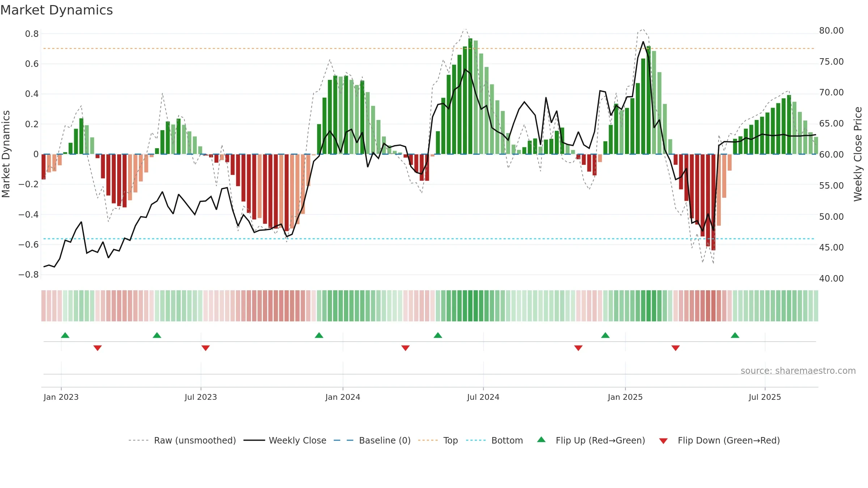
Task: Click the green Flip Up legend triangle icon
Action: click(x=541, y=440)
